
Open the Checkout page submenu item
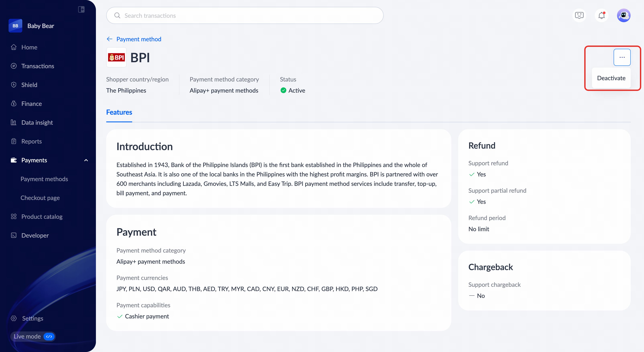(x=40, y=198)
